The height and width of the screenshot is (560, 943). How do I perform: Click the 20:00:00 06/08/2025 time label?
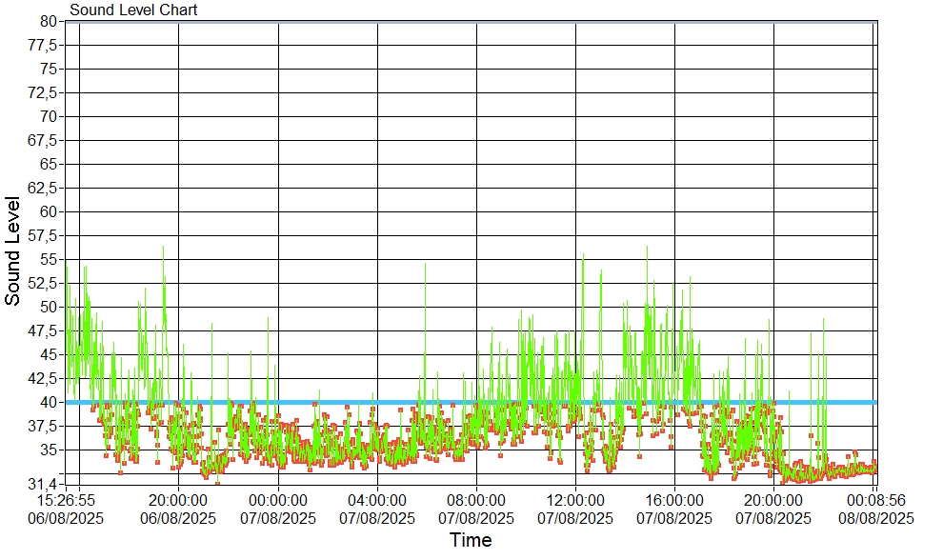(178, 499)
